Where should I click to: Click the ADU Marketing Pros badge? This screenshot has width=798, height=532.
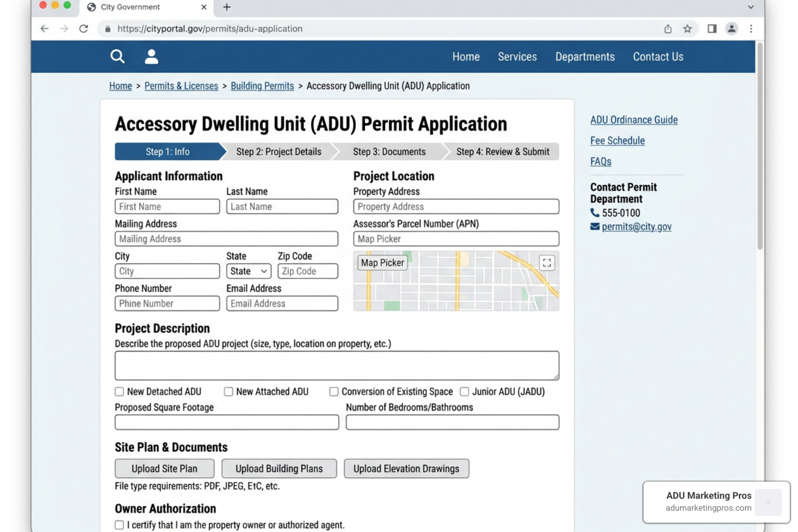pyautogui.click(x=716, y=502)
